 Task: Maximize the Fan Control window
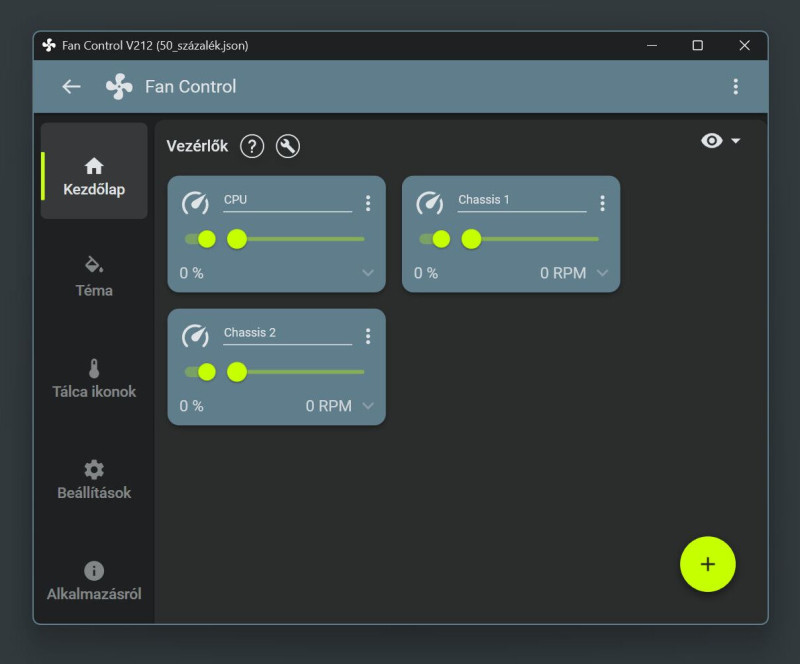tap(697, 45)
